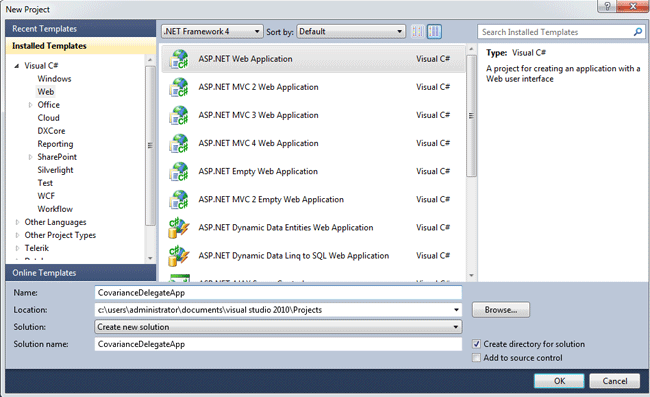Enable Add to source control
650x397 pixels.
point(476,358)
